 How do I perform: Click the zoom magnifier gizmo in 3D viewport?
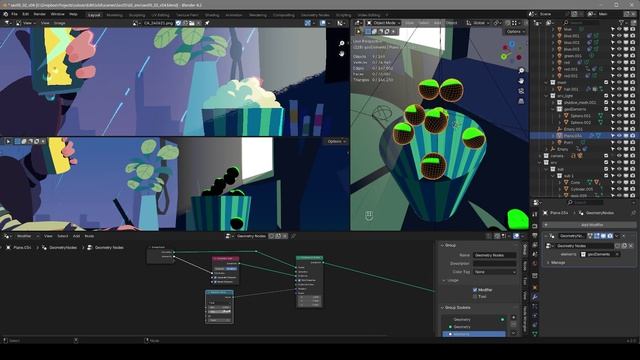[x=521, y=71]
